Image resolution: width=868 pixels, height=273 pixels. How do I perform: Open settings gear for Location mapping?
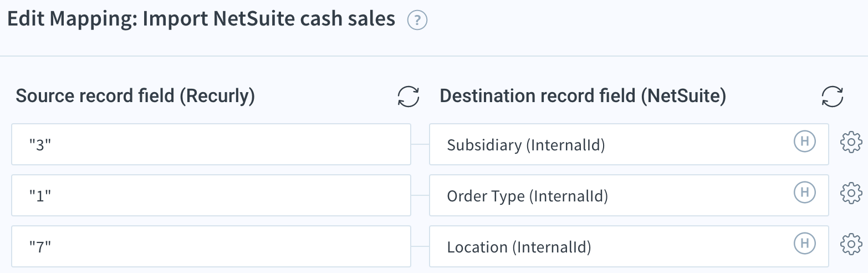tap(851, 244)
